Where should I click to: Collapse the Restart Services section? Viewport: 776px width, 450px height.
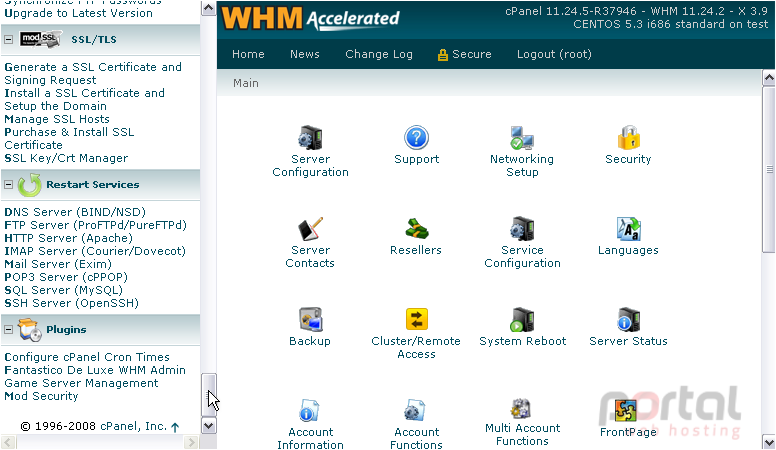pos(8,185)
